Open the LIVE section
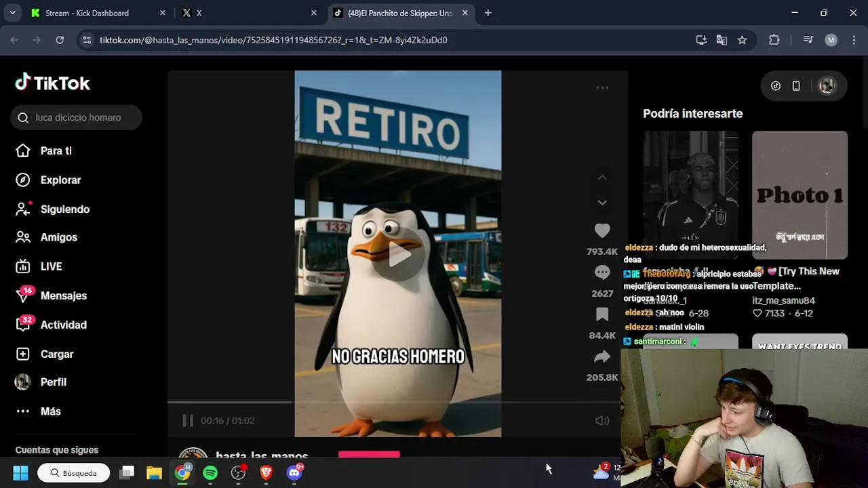 (39, 266)
